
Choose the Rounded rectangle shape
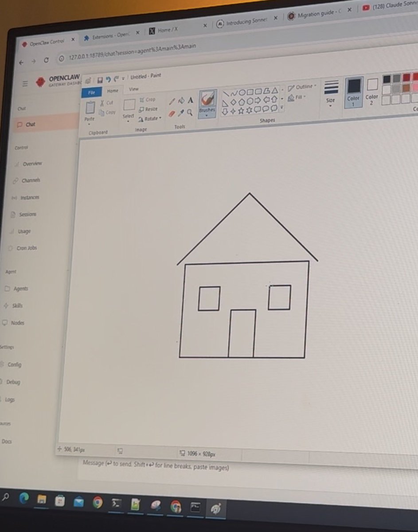258,92
